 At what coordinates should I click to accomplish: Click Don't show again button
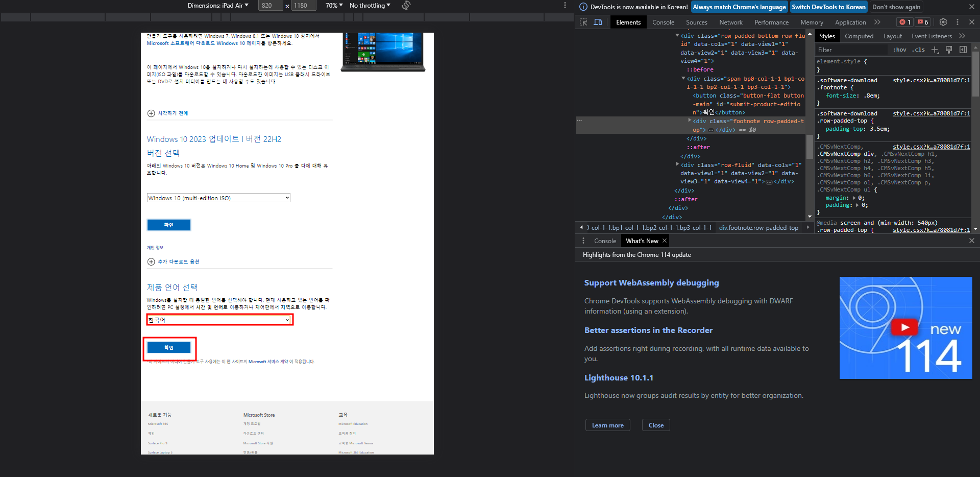coord(896,7)
